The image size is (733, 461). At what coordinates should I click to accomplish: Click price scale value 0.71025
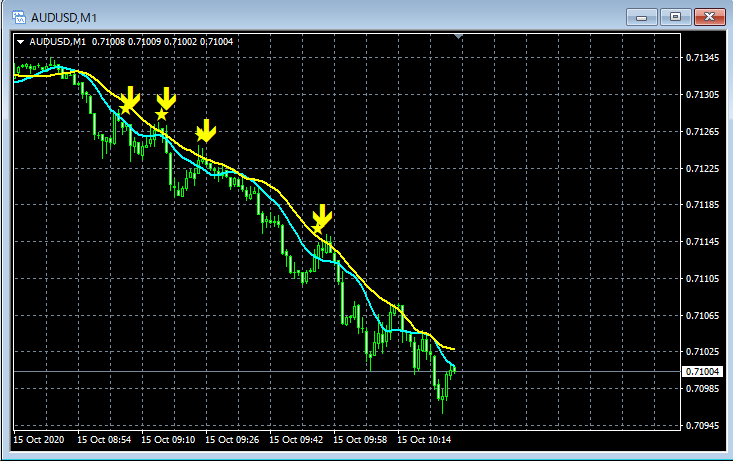point(702,351)
